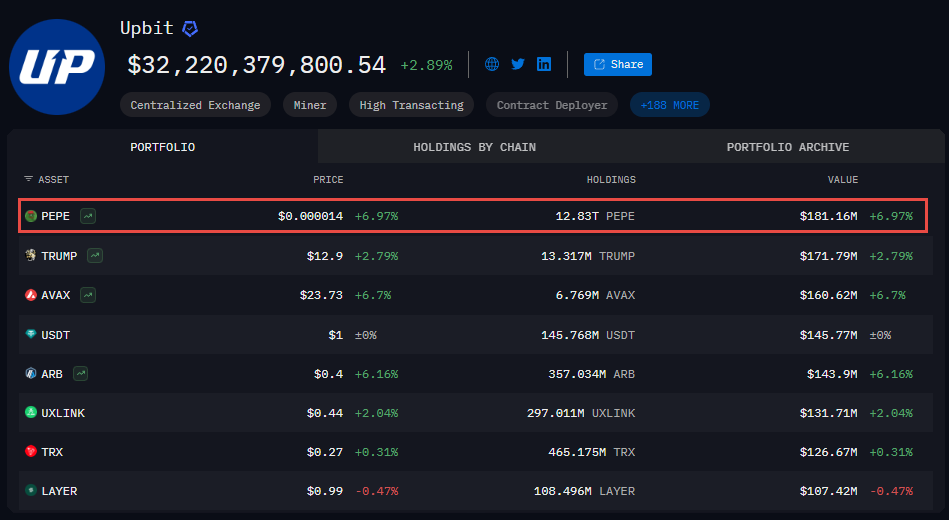Click TRX value $126.67M
The image size is (949, 520).
pos(829,452)
